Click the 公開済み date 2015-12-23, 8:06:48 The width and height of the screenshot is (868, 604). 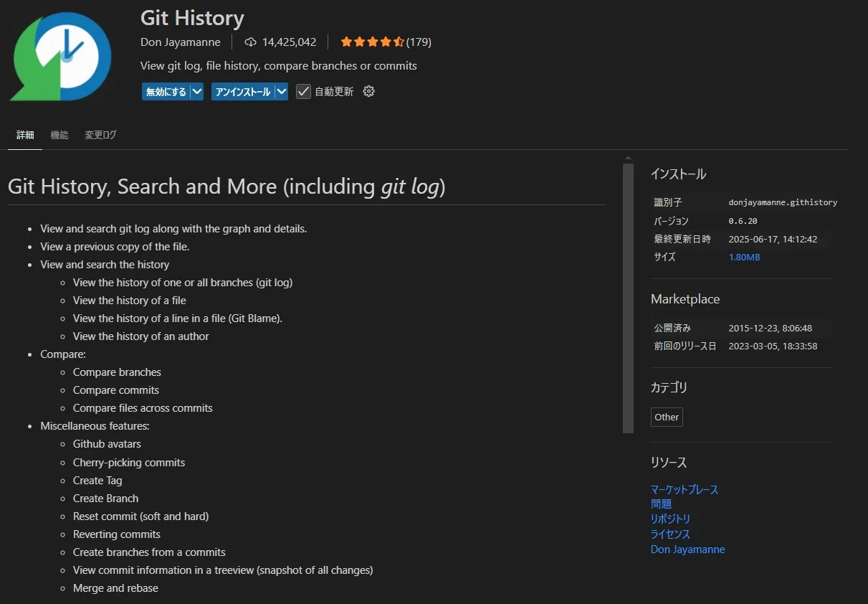click(x=770, y=328)
